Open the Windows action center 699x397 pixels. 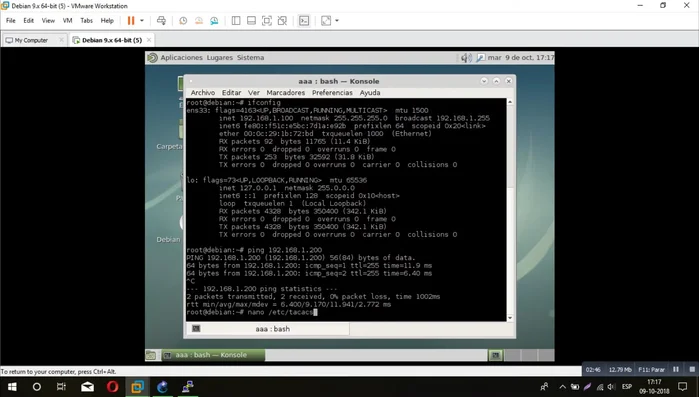point(683,387)
